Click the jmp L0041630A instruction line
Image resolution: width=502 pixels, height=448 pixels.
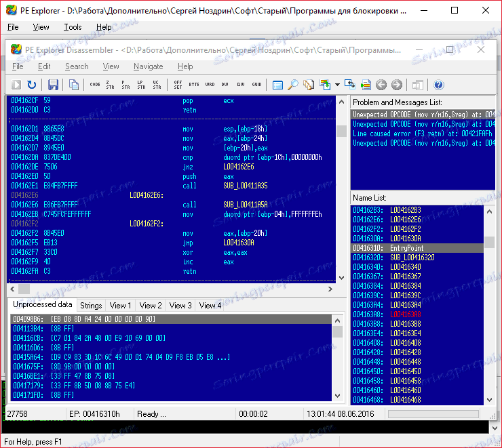tap(171, 243)
